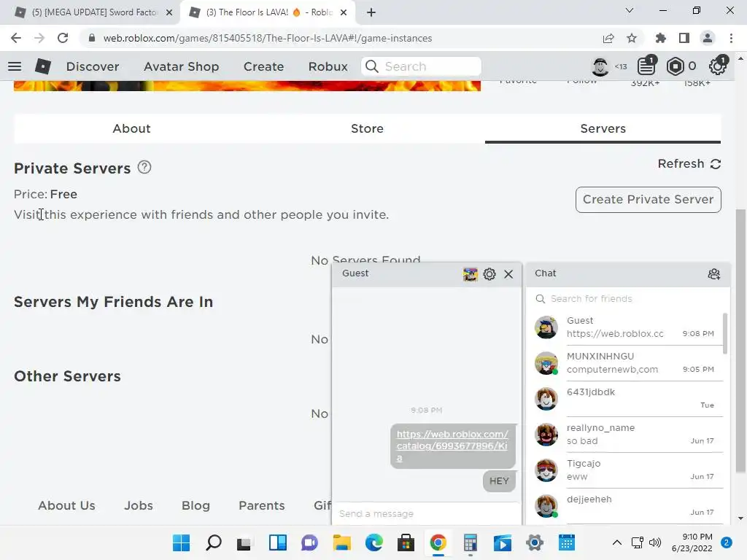Click the chat list scrollbar
The height and width of the screenshot is (560, 747).
725,333
